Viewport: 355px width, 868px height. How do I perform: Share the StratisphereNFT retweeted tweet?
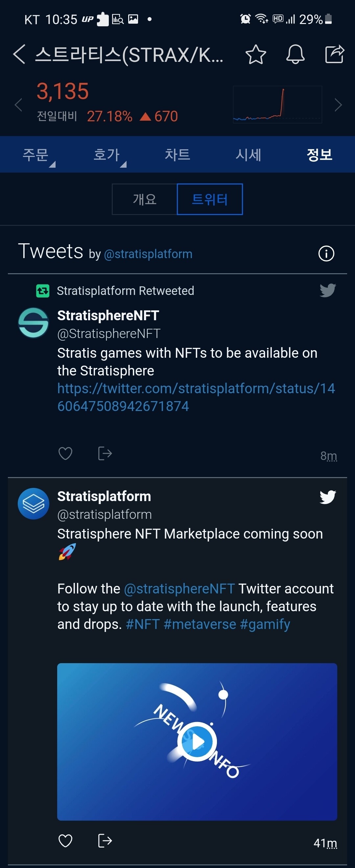coord(105,453)
